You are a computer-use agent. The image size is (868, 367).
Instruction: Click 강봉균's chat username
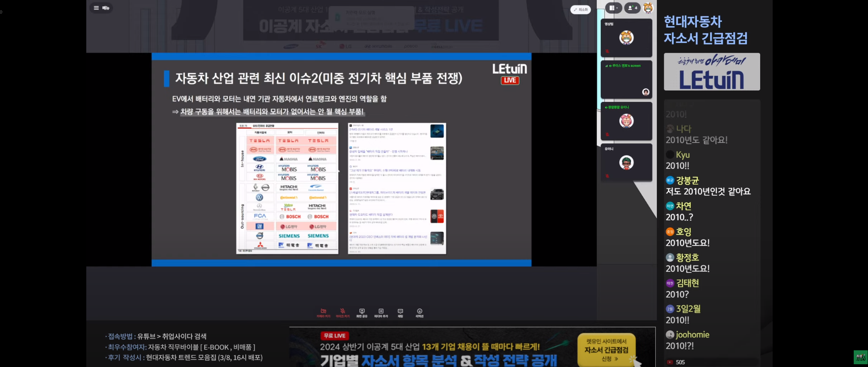point(687,181)
